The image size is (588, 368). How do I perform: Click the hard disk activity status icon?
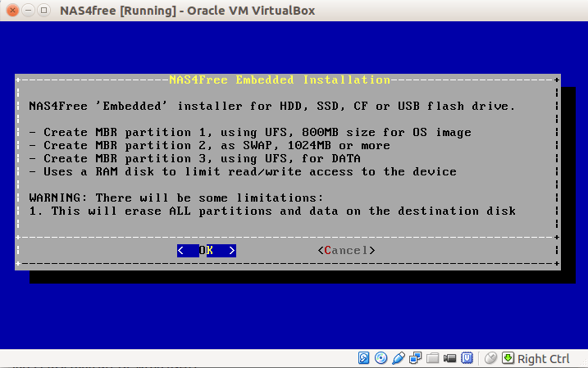[363, 358]
